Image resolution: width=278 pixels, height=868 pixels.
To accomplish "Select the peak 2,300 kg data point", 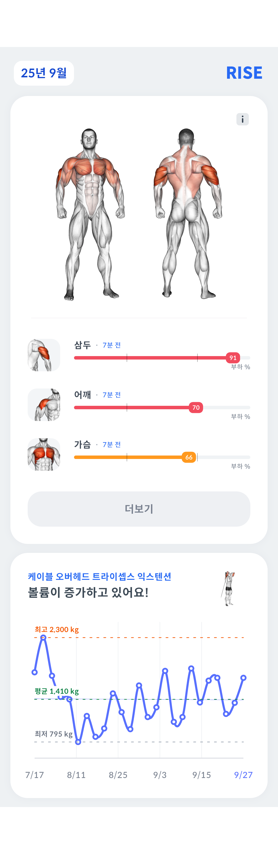I will 43,637.
